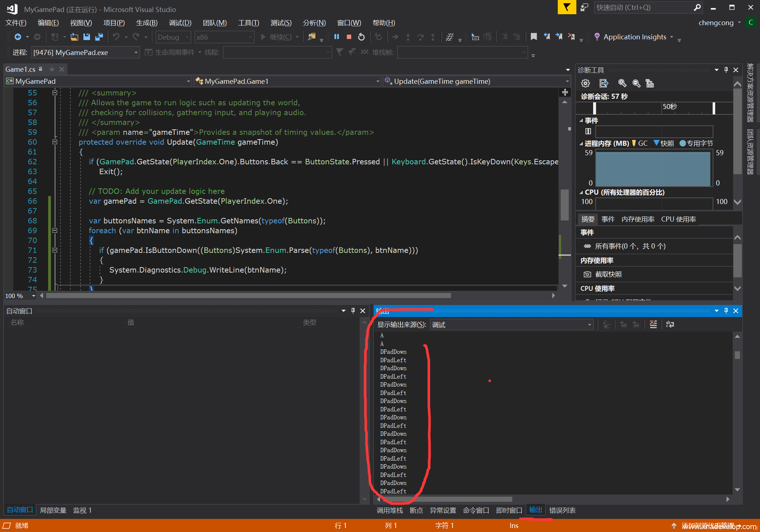
Task: Click the 截取快照 snapshot link
Action: (608, 274)
